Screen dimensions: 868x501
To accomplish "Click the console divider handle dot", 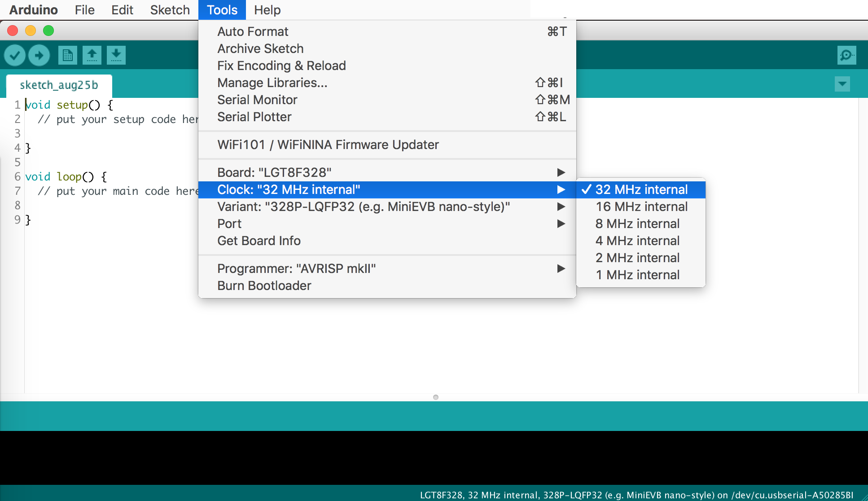I will pyautogui.click(x=435, y=397).
